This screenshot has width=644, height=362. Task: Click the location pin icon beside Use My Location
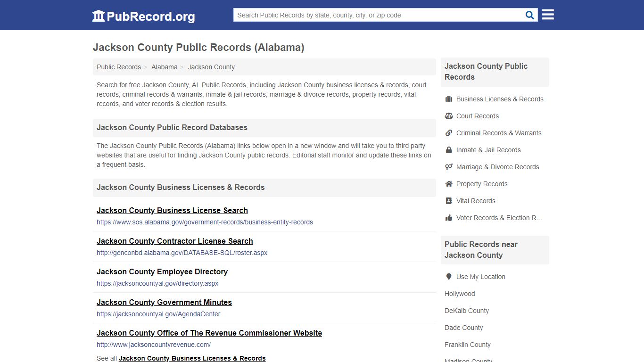(x=449, y=277)
